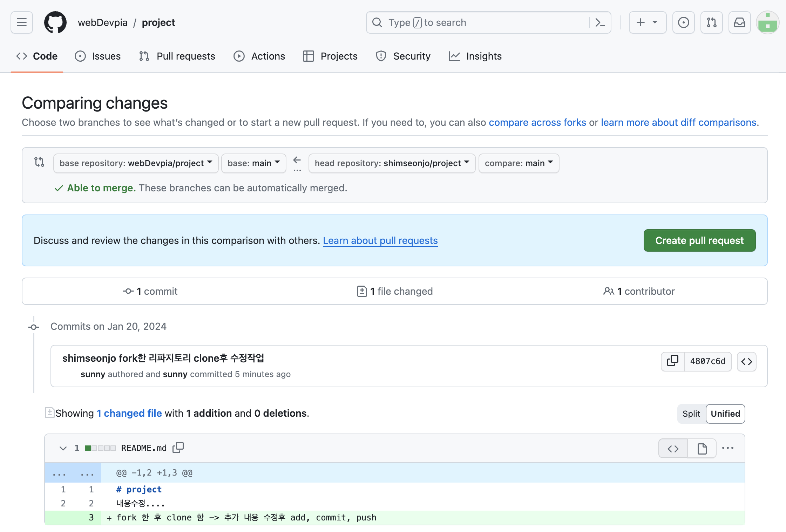Show rendered README.md file view

[x=702, y=448]
